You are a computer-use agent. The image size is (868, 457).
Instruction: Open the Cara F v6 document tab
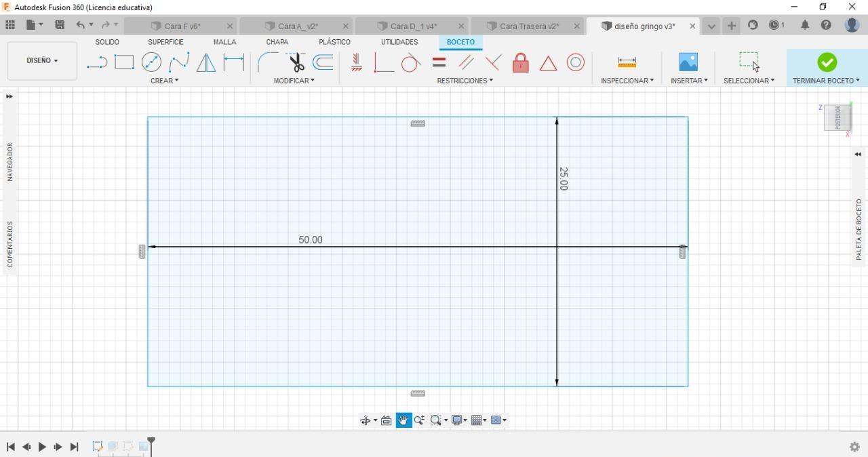[x=182, y=26]
